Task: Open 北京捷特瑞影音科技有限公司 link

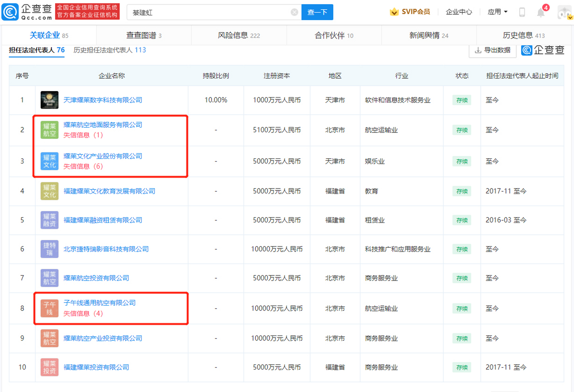Action: click(106, 249)
